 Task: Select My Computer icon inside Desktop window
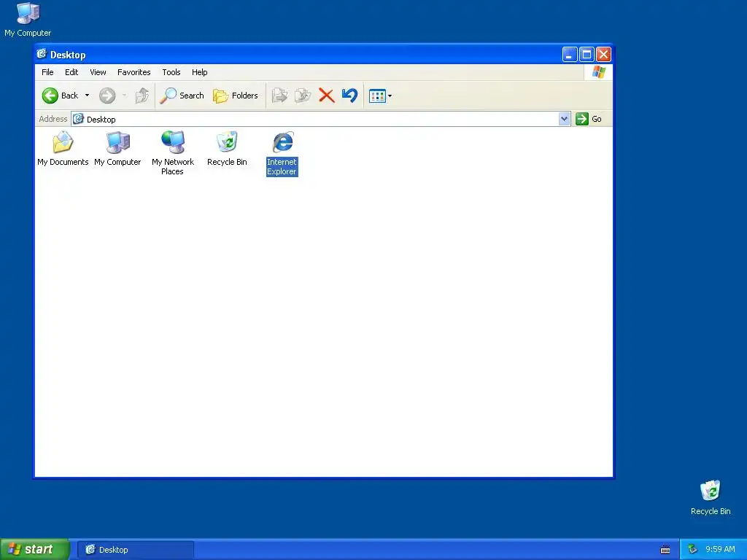(x=117, y=149)
